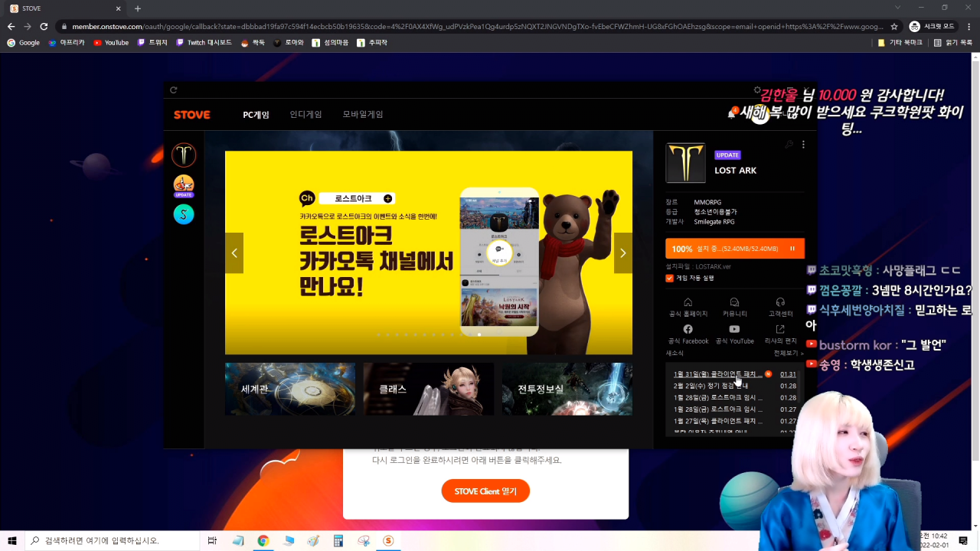
Task: Go to previous banner with left arrow
Action: (234, 253)
